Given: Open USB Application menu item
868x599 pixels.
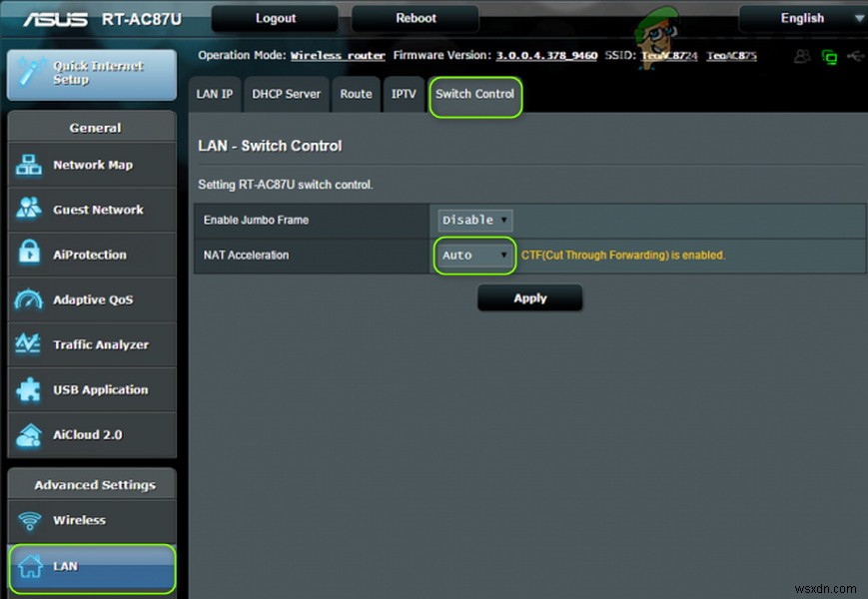Looking at the screenshot, I should click(93, 389).
